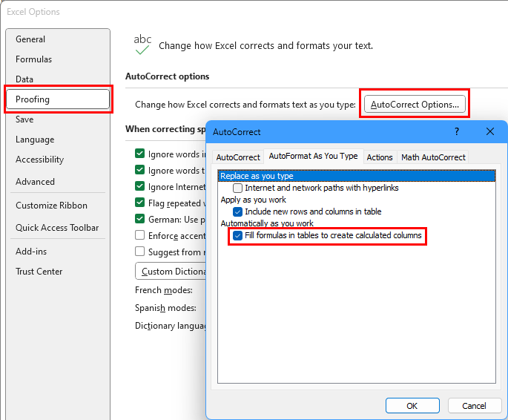Open the Add-ins category

click(58, 252)
